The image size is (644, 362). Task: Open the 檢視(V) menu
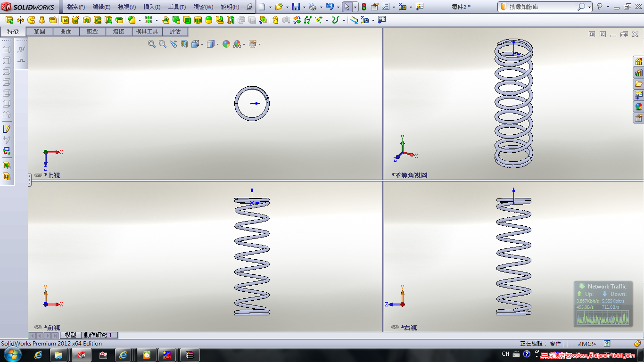tap(127, 7)
